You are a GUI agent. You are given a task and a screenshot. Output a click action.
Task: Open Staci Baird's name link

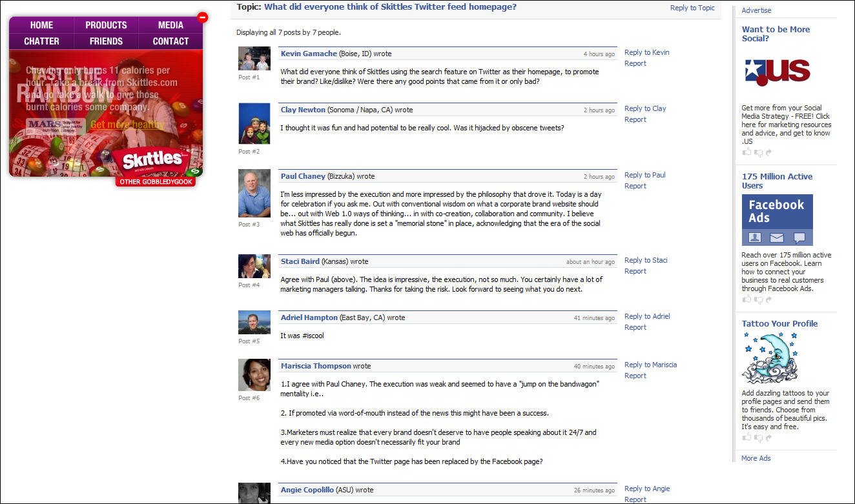coord(300,261)
